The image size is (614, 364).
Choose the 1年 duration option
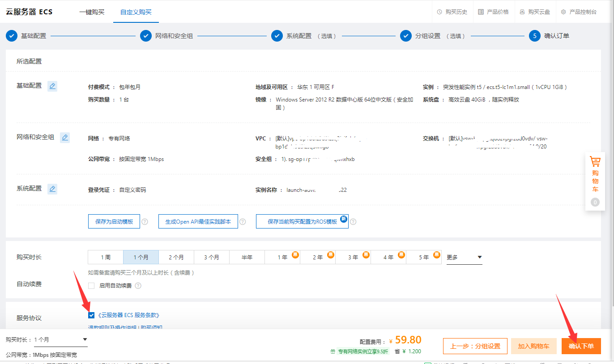[x=282, y=257]
